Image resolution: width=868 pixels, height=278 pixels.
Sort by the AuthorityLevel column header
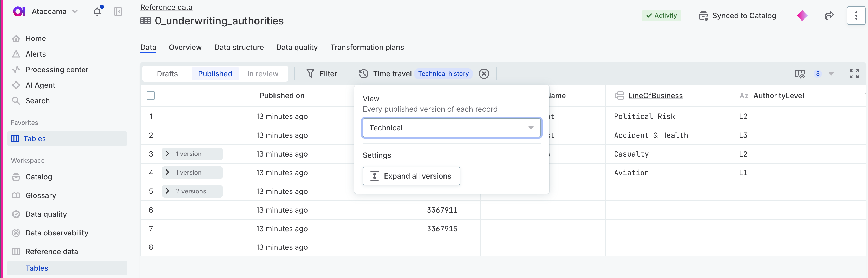[x=778, y=96]
